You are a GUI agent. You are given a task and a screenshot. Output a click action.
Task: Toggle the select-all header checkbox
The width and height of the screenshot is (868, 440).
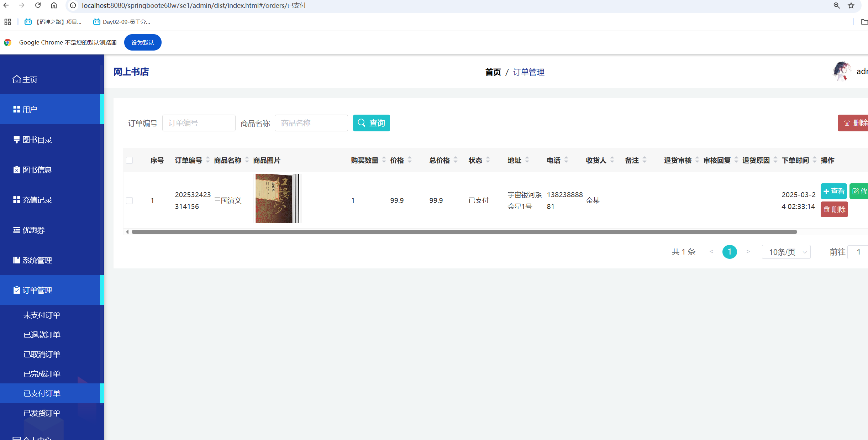130,161
